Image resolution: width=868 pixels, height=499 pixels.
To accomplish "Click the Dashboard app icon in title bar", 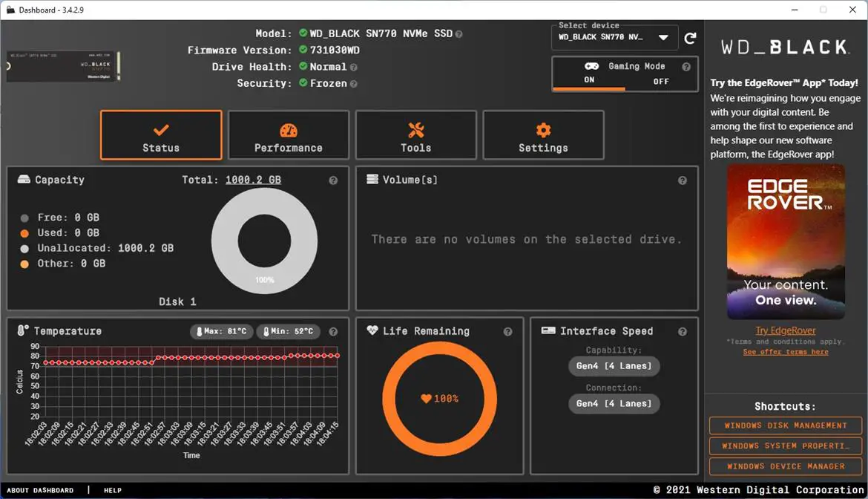I will [x=10, y=10].
